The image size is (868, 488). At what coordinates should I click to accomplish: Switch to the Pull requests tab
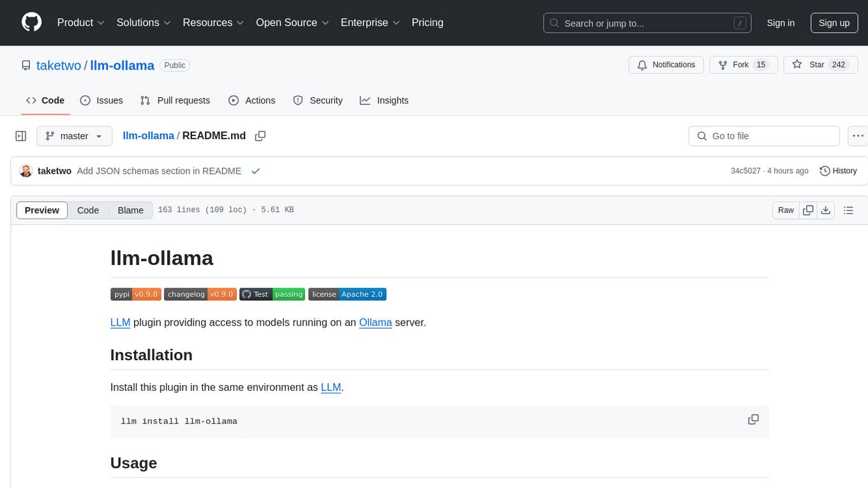click(175, 100)
